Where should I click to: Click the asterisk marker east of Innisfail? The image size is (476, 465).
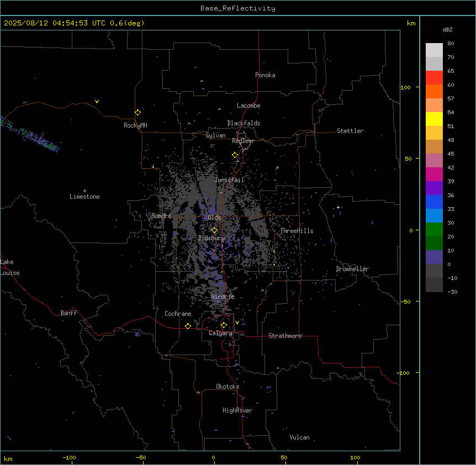[x=277, y=168]
